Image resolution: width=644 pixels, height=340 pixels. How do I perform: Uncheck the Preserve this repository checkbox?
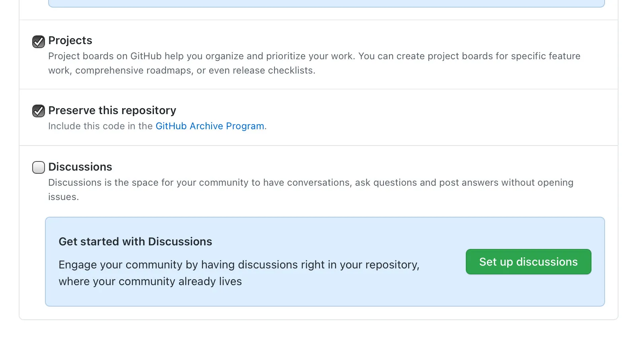(39, 111)
